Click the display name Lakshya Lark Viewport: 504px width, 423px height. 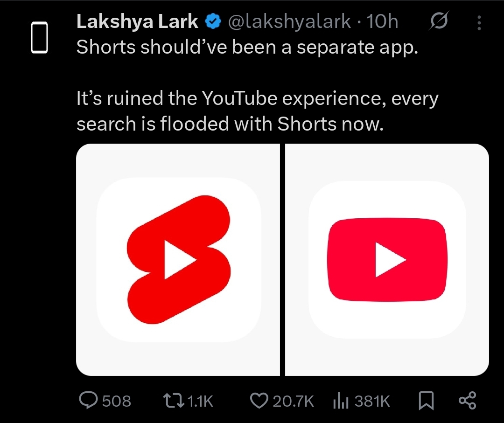coord(138,21)
